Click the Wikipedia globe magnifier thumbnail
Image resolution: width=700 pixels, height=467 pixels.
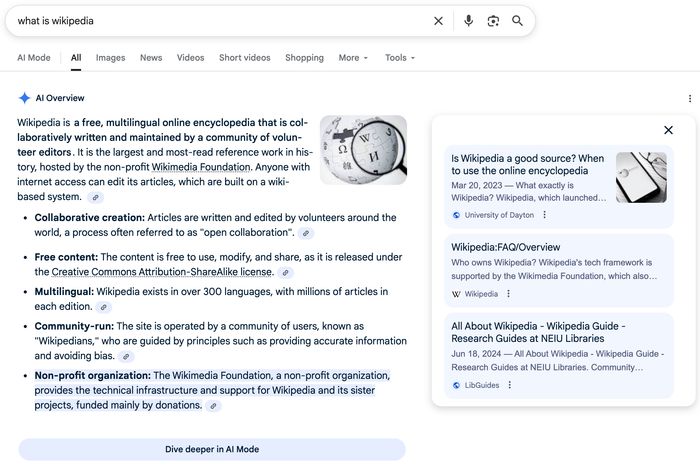pos(363,150)
